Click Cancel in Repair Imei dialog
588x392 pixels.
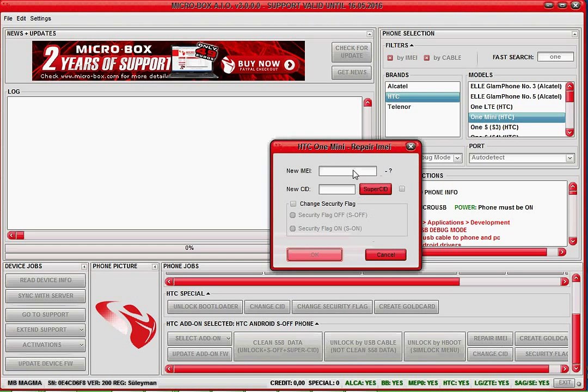(385, 255)
